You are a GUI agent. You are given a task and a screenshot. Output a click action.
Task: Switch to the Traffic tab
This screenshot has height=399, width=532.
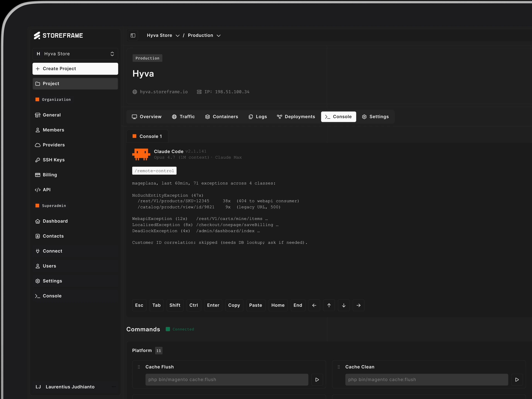tap(183, 117)
